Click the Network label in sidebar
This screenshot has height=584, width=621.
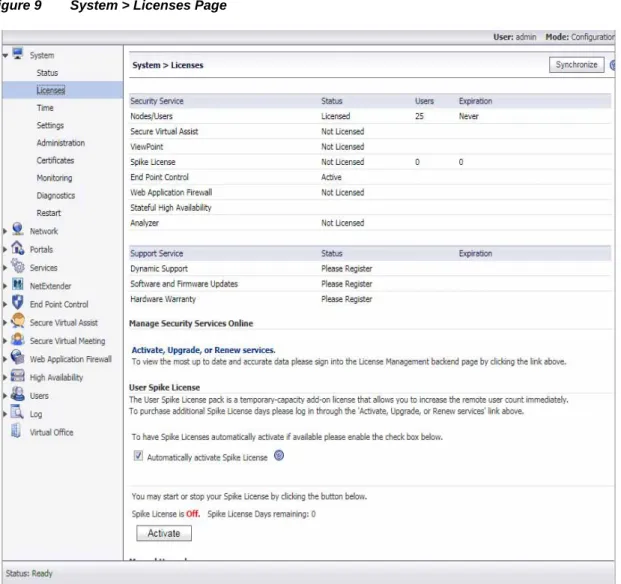click(44, 231)
